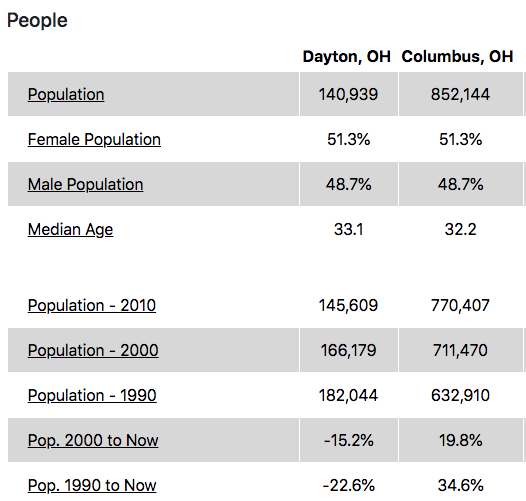This screenshot has width=526, height=501.
Task: Select the Dayton, OH column header
Action: (x=347, y=56)
